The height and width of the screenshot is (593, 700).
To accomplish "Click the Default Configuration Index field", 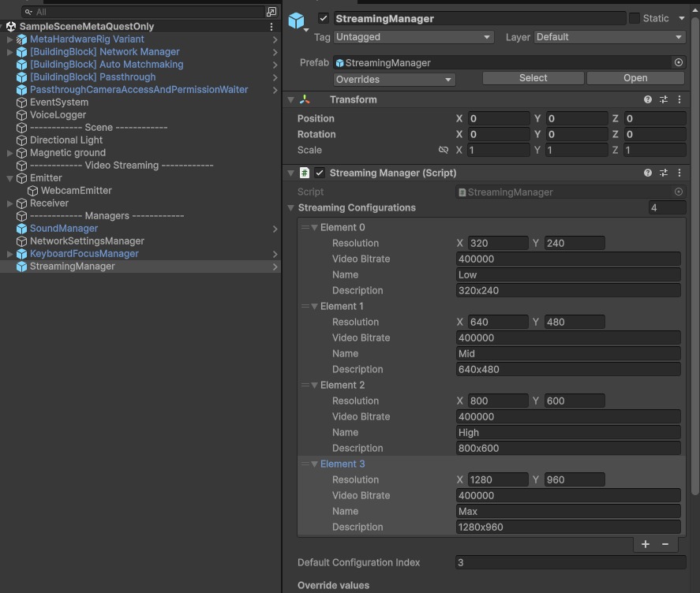I will coord(570,562).
